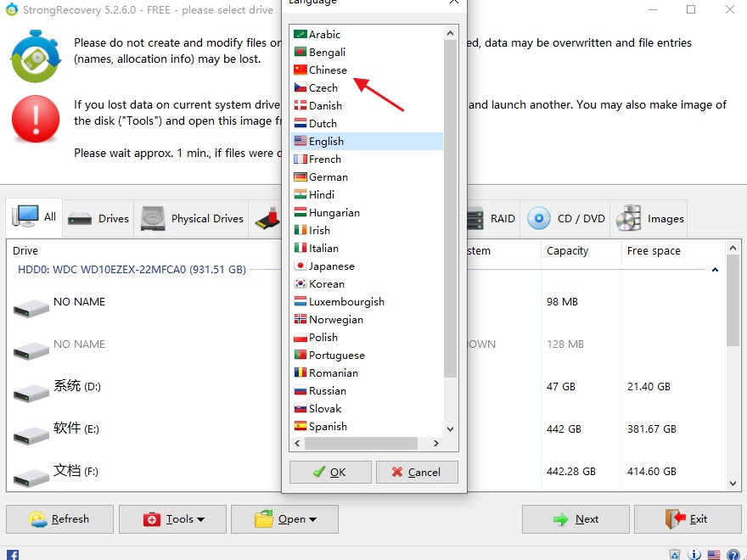747x560 pixels.
Task: Click the language list horizontal scrollbar
Action: pos(361,443)
